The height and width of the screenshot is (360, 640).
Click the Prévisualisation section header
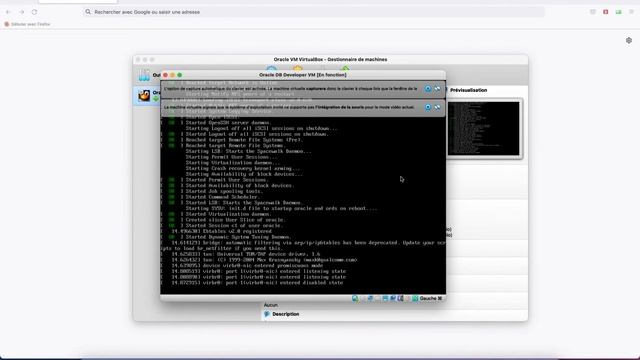468,90
